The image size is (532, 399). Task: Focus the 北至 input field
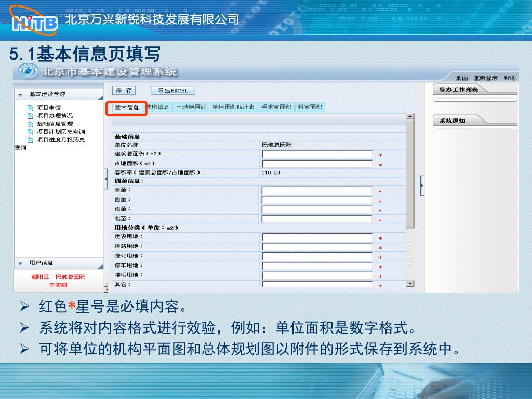pos(317,219)
